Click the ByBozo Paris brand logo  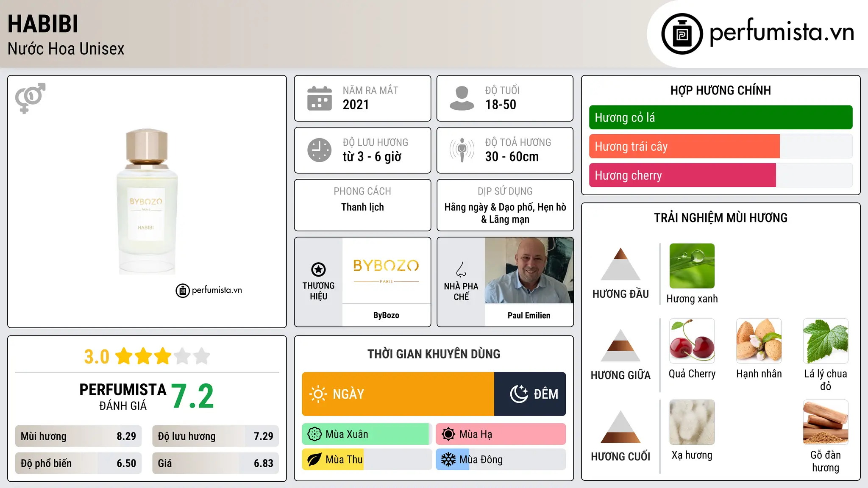[x=386, y=270]
